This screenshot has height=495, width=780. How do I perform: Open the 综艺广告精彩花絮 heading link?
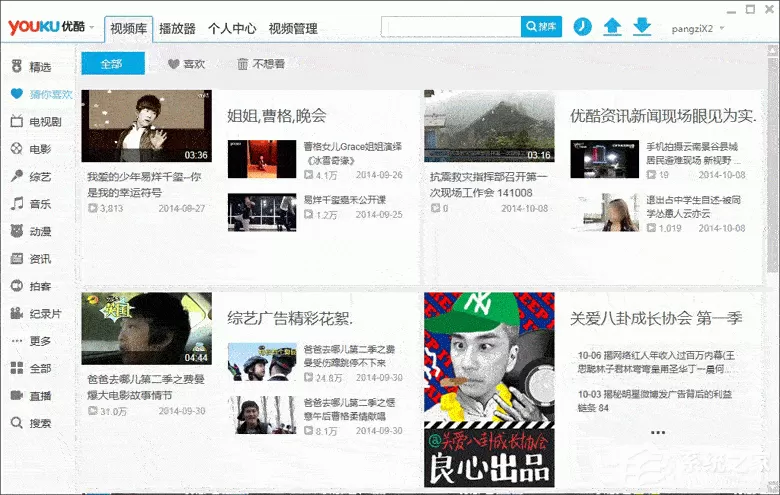click(290, 318)
